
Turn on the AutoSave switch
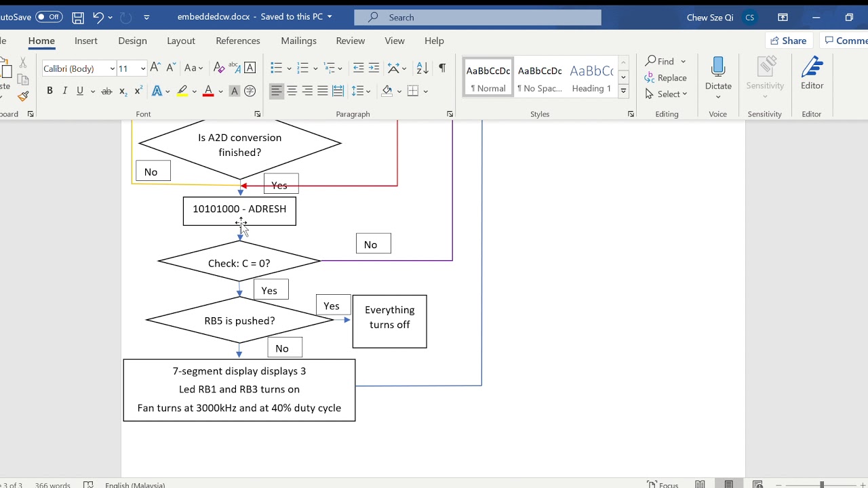coord(49,17)
